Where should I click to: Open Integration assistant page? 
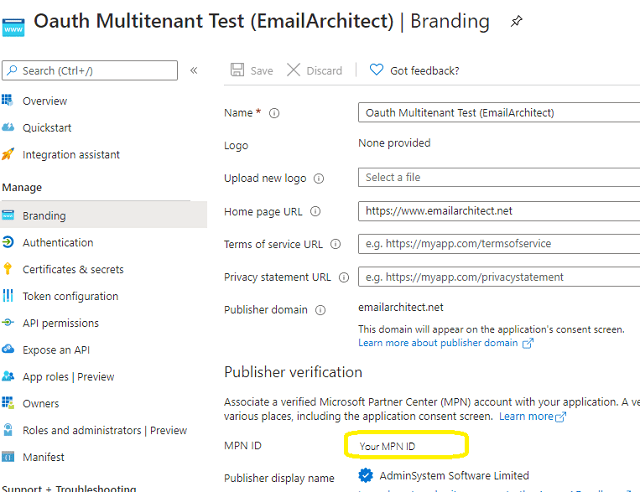coord(71,155)
